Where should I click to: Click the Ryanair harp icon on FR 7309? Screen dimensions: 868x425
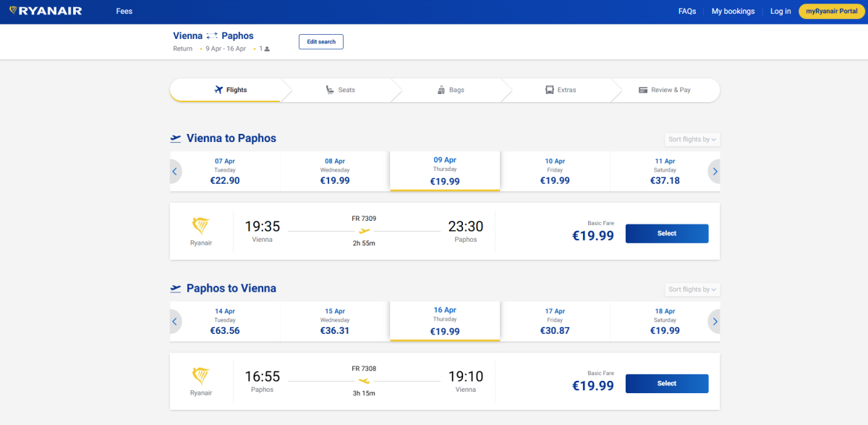point(201,226)
